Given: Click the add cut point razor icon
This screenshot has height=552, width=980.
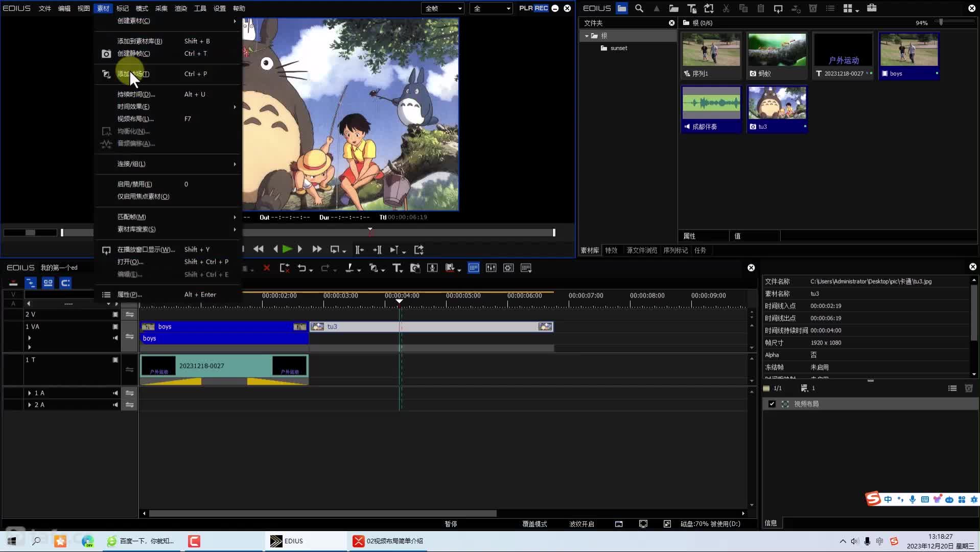Looking at the screenshot, I should pyautogui.click(x=349, y=268).
